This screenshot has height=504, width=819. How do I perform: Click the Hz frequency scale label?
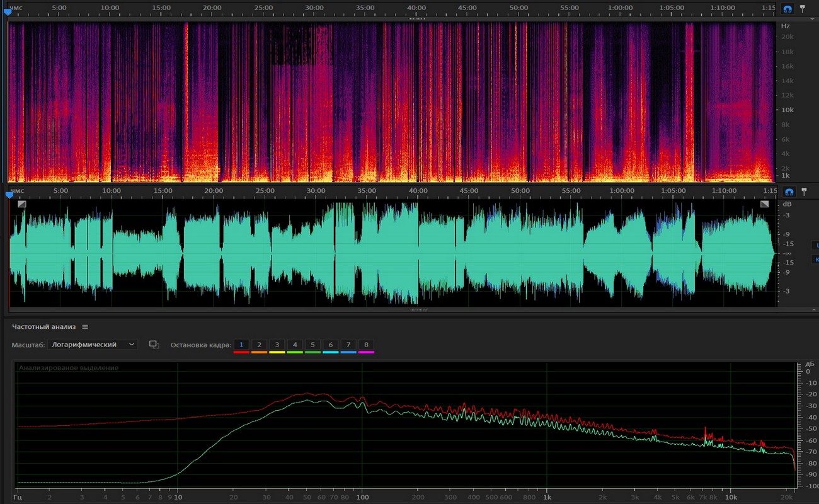pyautogui.click(x=785, y=26)
